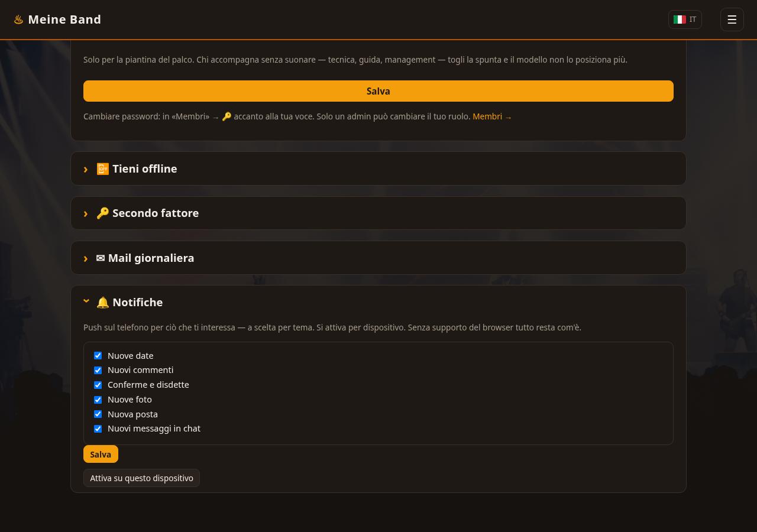This screenshot has height=532, width=757.
Task: Click the Mail giornaliera heading text
Action: coord(151,258)
